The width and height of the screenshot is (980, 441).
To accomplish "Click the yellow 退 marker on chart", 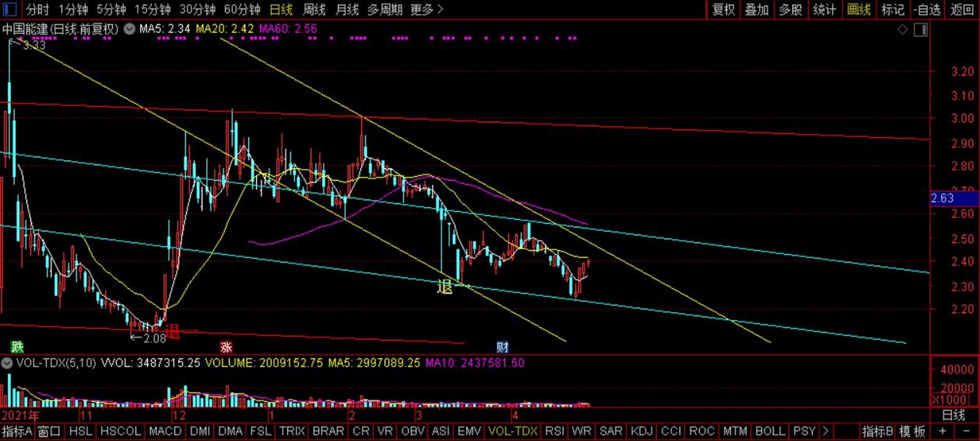I will point(444,287).
